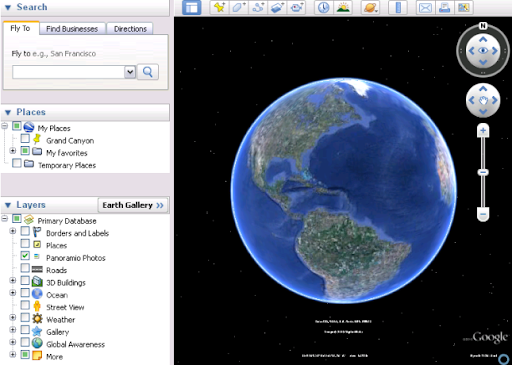Switch planets with the Saturn icon
512x365 pixels.
pyautogui.click(x=370, y=7)
